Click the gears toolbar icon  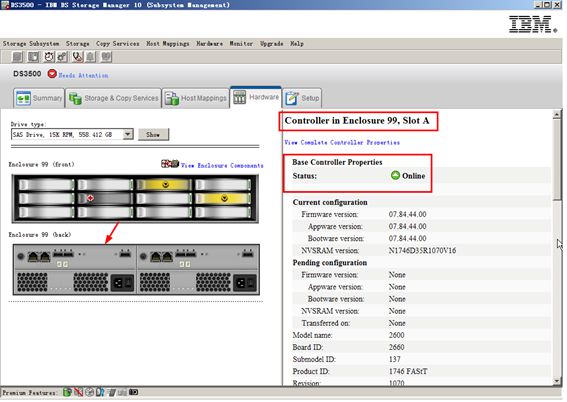[62, 57]
